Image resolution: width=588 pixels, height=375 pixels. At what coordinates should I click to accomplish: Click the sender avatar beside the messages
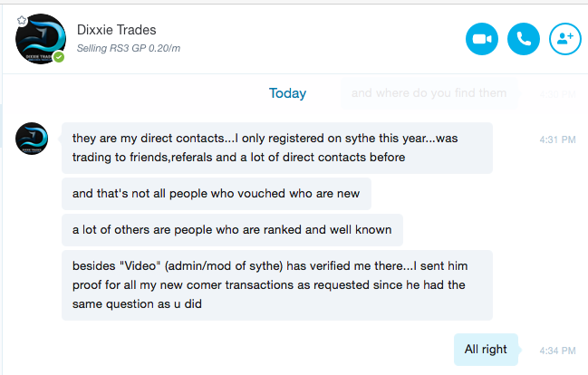coord(32,139)
